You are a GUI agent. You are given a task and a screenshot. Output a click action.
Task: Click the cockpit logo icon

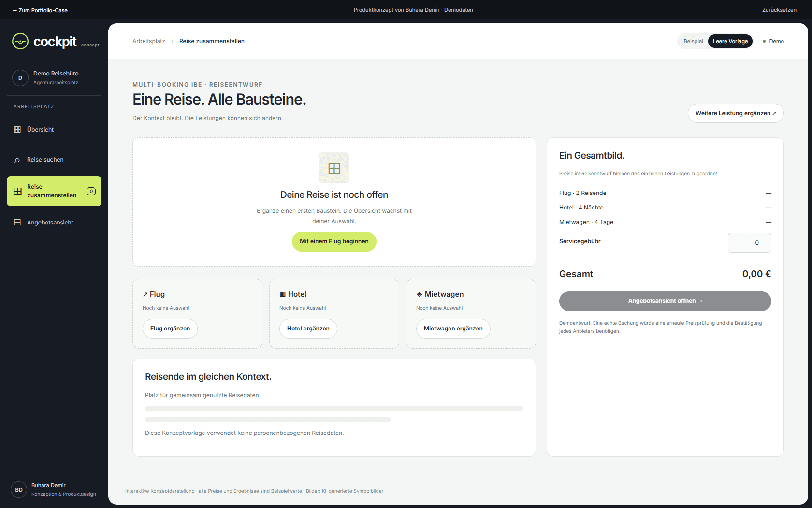(x=20, y=41)
